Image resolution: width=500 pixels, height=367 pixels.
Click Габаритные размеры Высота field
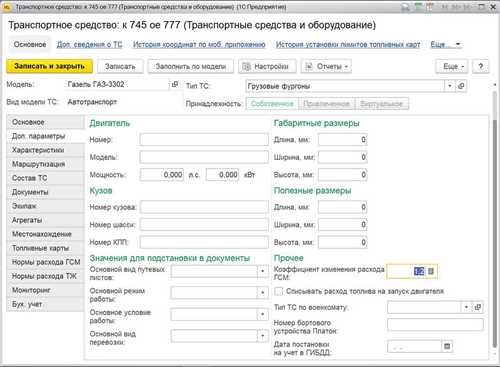(343, 175)
